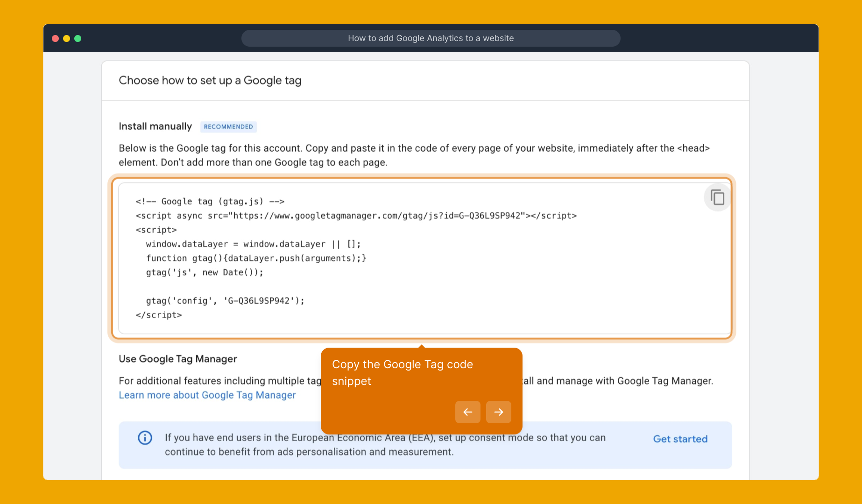The image size is (862, 504).
Task: Click the browser address bar showing the page title
Action: point(431,38)
